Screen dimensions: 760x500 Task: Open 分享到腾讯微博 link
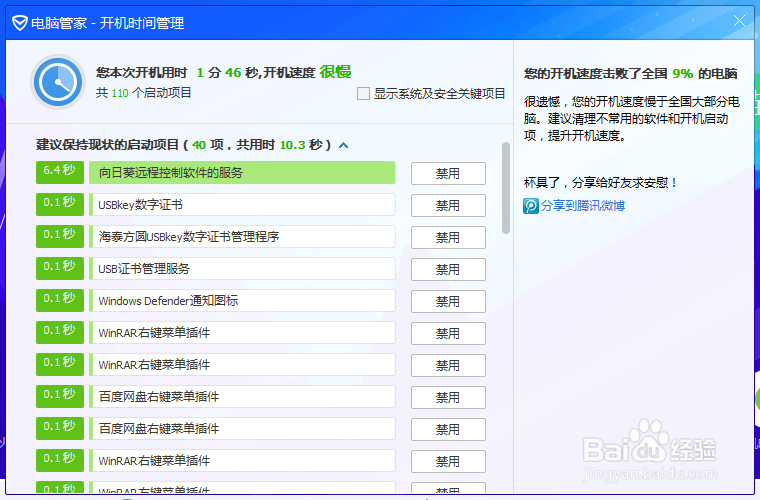tap(583, 206)
